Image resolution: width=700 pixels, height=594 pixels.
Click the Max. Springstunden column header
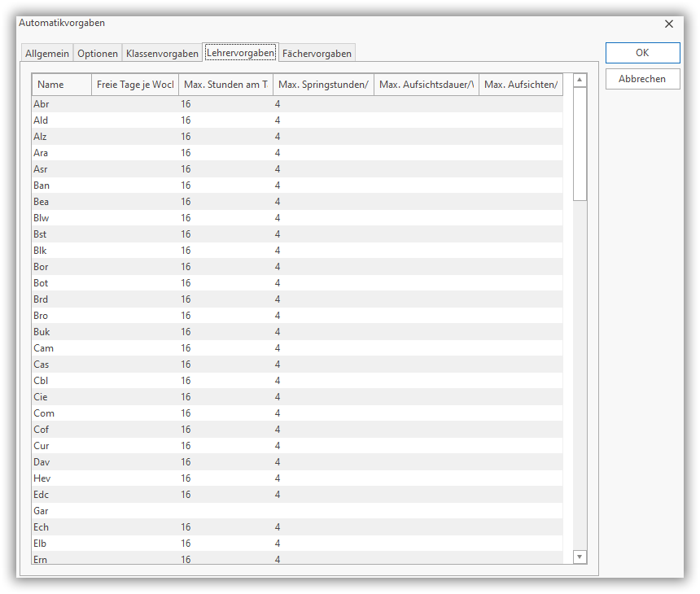point(323,85)
